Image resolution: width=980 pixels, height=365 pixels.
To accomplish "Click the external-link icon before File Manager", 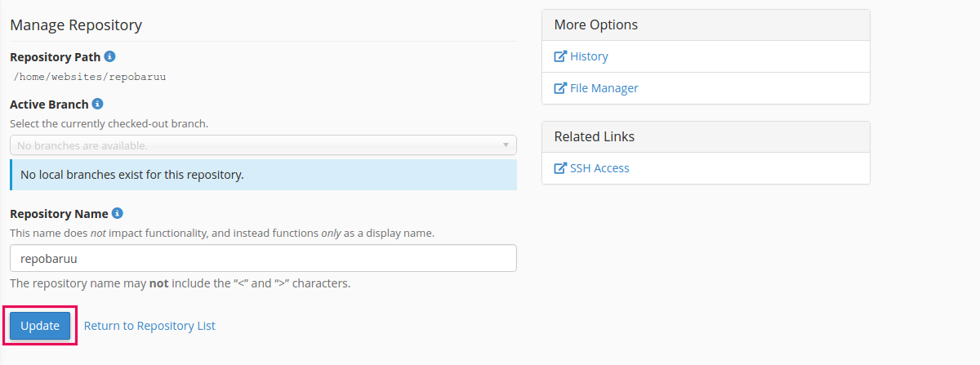I will (x=560, y=88).
